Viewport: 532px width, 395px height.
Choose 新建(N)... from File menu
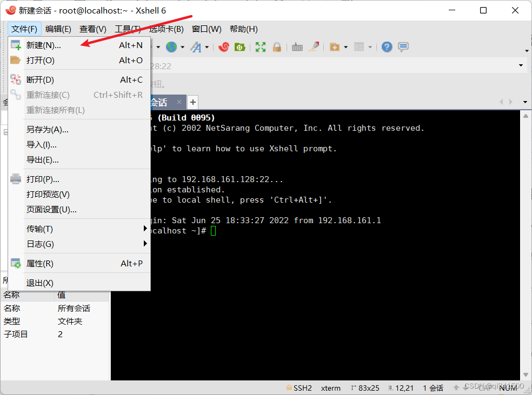coord(79,45)
